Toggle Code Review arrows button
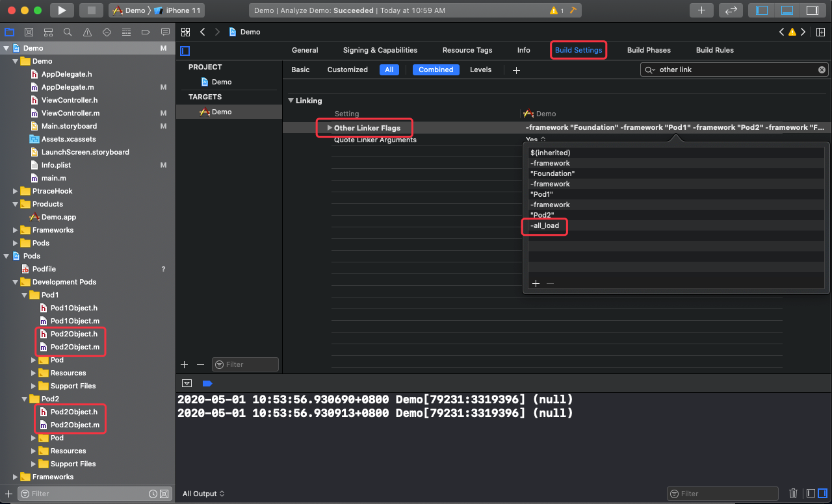This screenshot has height=504, width=832. click(731, 10)
